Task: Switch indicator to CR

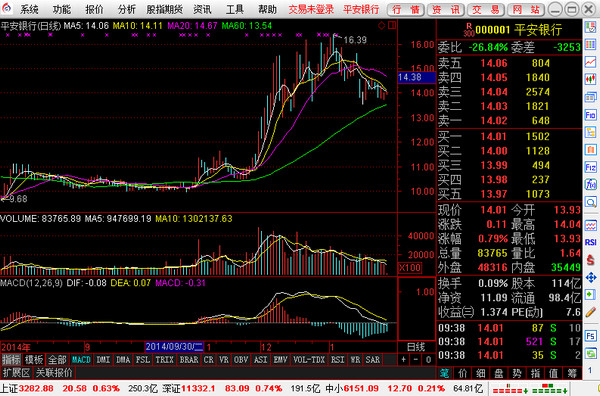Action: [209, 360]
